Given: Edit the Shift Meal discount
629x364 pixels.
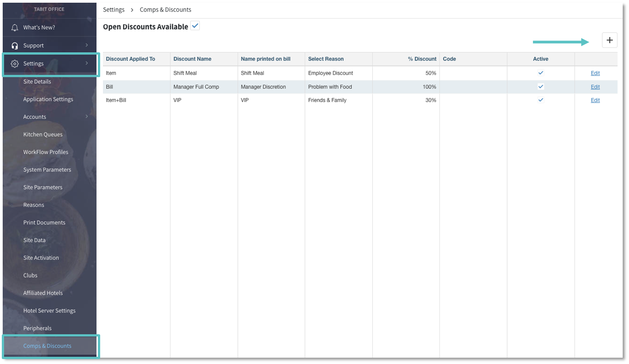Looking at the screenshot, I should coord(595,73).
